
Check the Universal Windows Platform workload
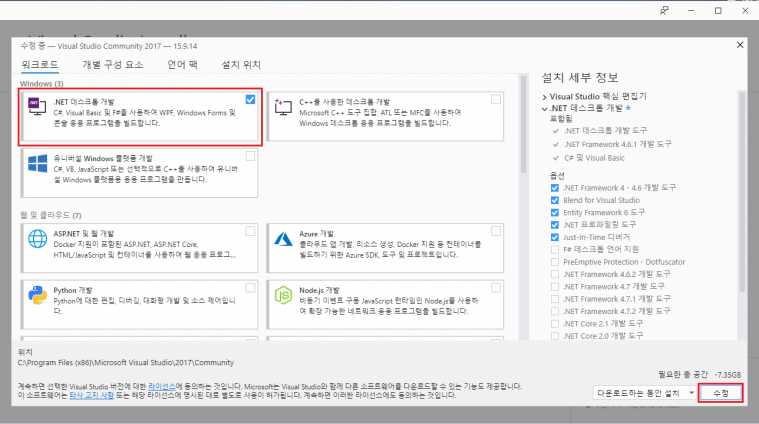coord(250,156)
